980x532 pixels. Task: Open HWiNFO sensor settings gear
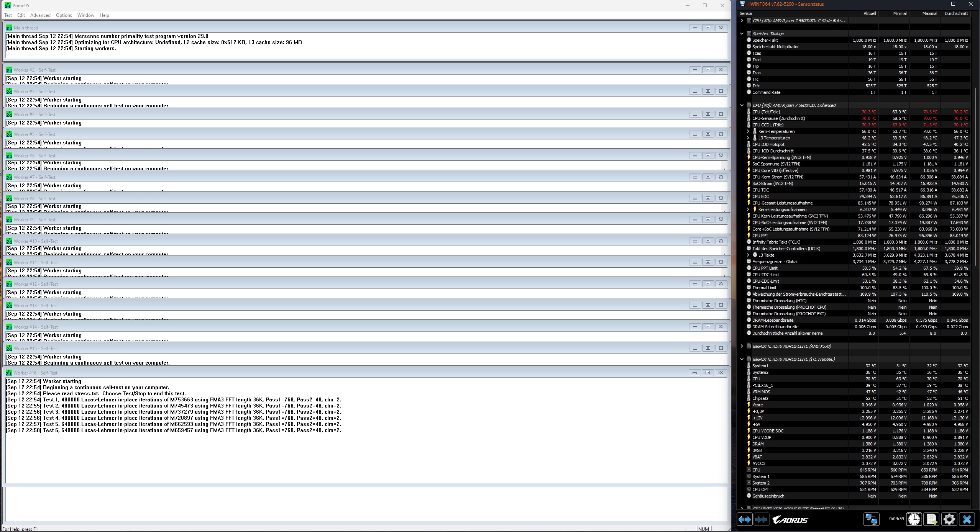pos(949,519)
